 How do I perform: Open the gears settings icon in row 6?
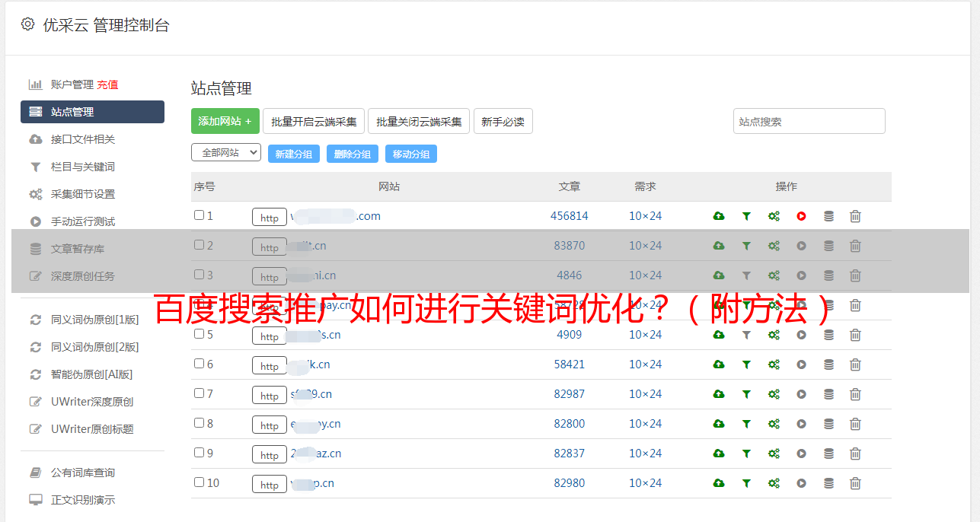[774, 364]
